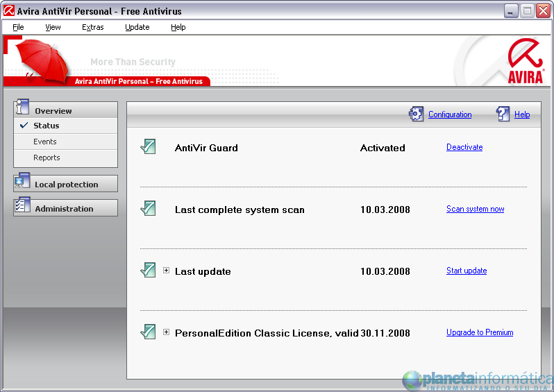Click the AntiVir Guard status checkmark icon

148,146
